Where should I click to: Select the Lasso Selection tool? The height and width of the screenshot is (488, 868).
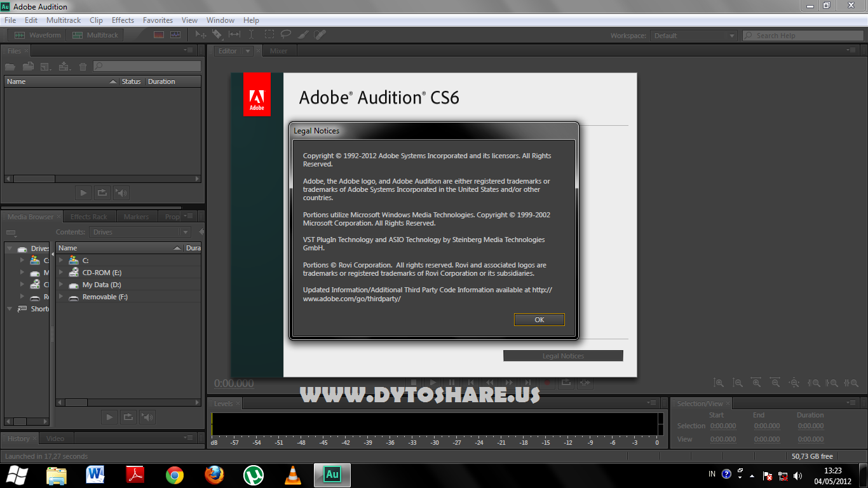coord(286,35)
